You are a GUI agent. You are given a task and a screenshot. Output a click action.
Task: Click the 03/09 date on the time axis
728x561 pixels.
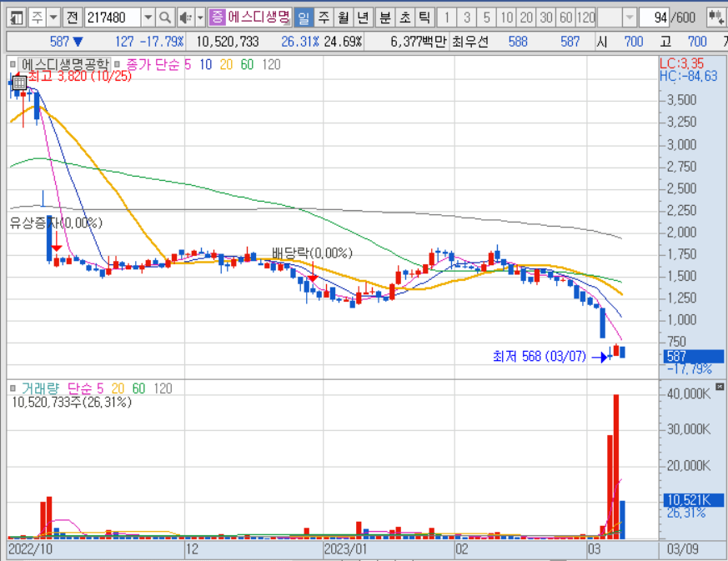(682, 549)
